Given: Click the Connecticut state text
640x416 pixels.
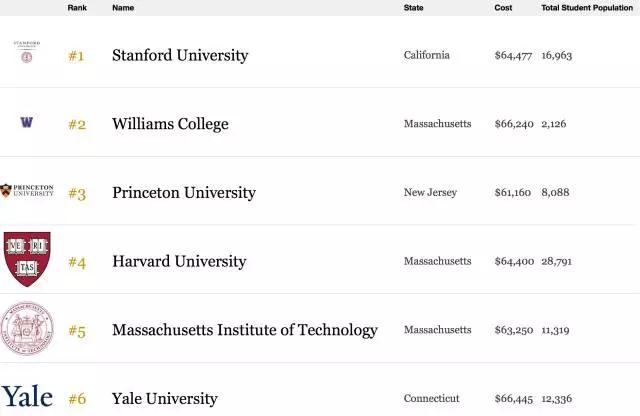Looking at the screenshot, I should pyautogui.click(x=431, y=398).
